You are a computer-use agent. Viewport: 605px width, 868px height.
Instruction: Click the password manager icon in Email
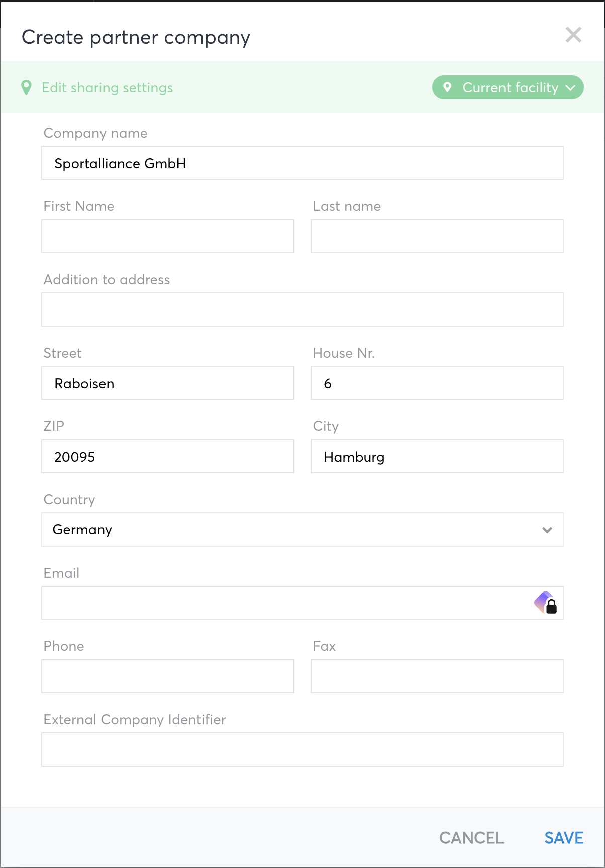(x=546, y=603)
